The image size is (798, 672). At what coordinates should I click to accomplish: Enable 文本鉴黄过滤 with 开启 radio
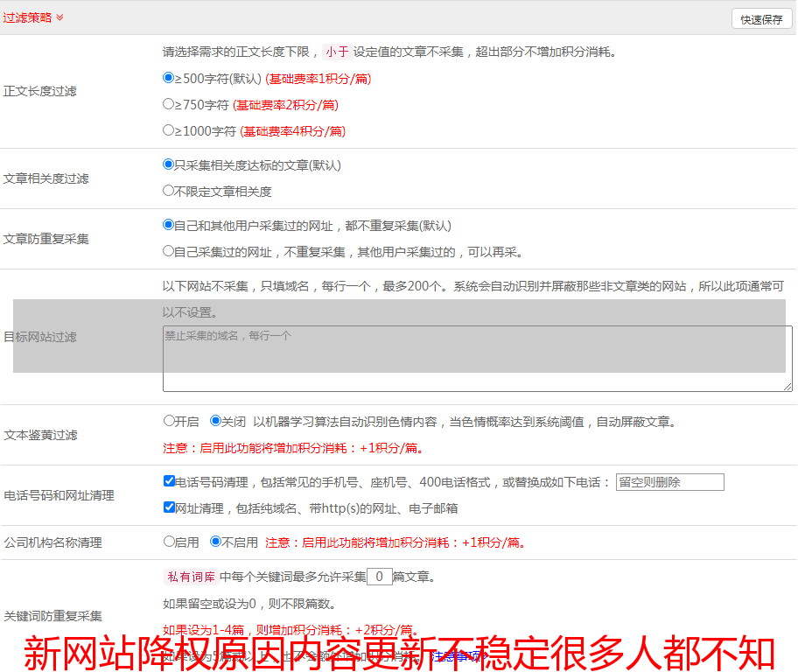170,421
